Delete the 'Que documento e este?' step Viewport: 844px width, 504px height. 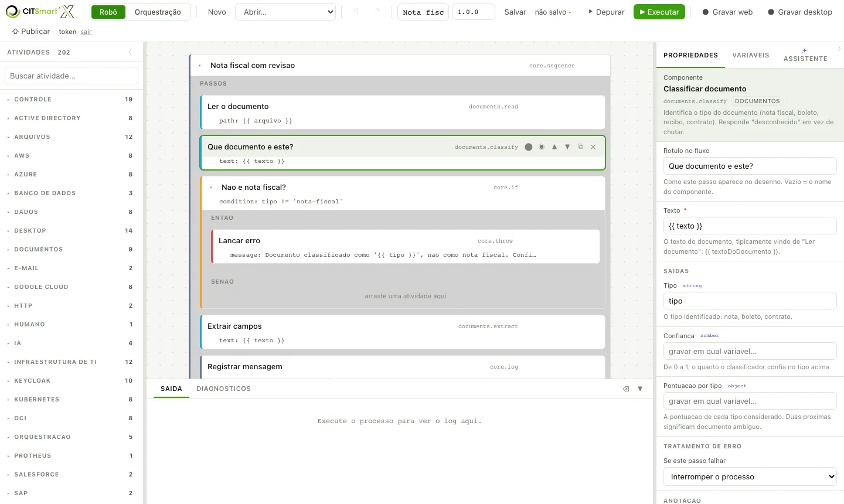pos(593,147)
